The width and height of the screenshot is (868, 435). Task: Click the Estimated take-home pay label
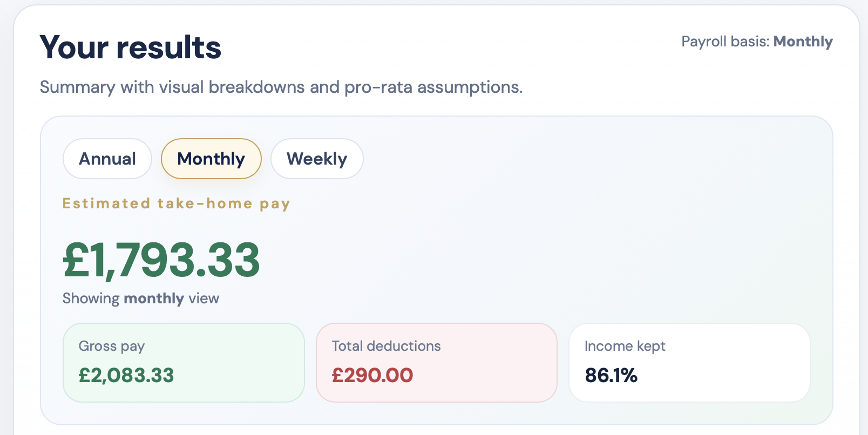pos(176,203)
